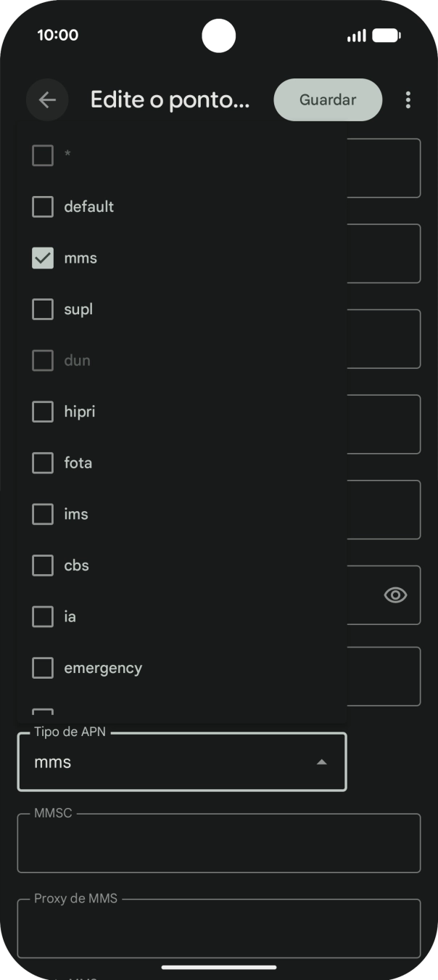438x980 pixels.
Task: Select the fota checkbox
Action: (43, 463)
